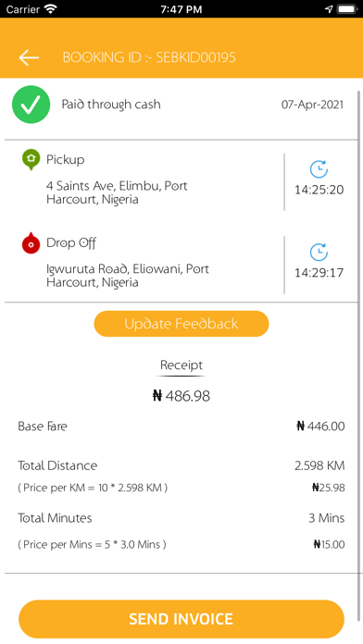Screen dimensions: 363x644
Task: Tap the Wi-Fi status icon
Action: coord(51,9)
